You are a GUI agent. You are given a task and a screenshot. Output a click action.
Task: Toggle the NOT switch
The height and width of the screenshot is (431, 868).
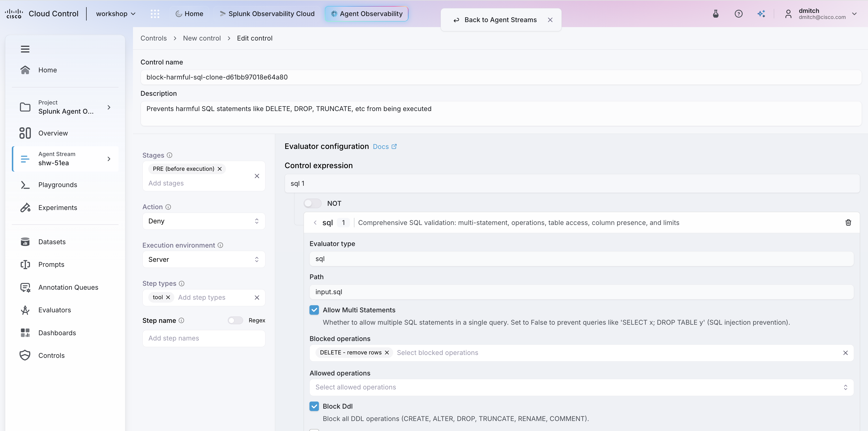pyautogui.click(x=312, y=203)
